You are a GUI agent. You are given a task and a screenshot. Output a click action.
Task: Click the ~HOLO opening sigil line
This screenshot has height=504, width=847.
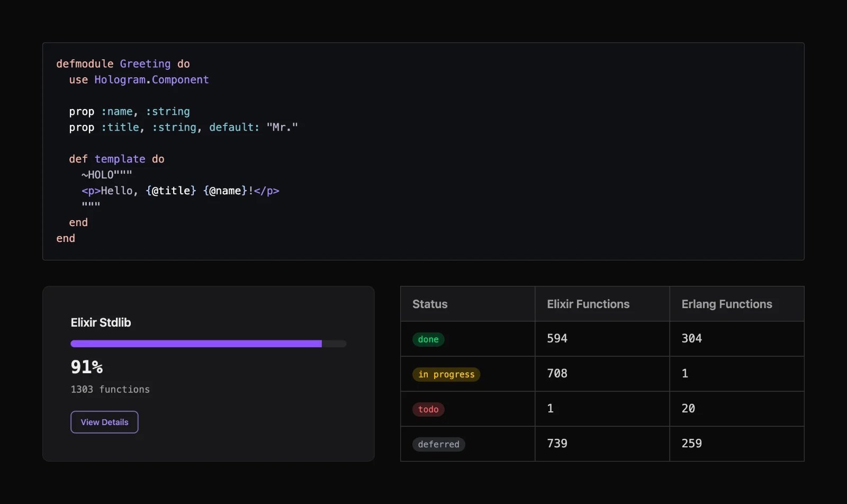point(107,175)
